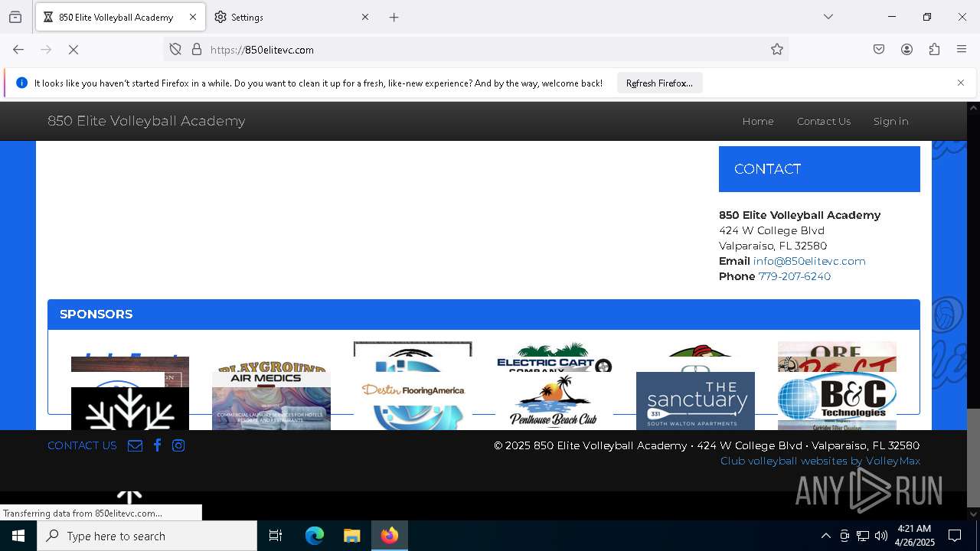The image size is (980, 551).
Task: Open the Windows Start menu
Action: [x=18, y=536]
